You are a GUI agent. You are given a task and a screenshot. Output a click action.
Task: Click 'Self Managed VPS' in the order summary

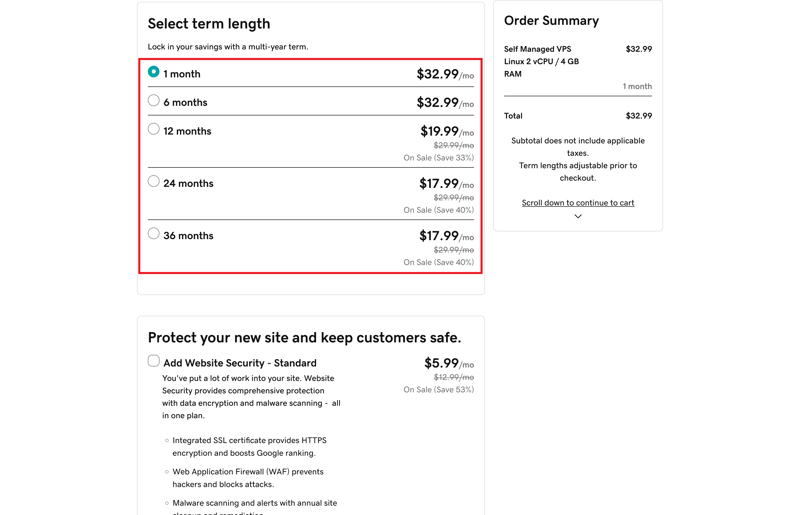(x=537, y=49)
